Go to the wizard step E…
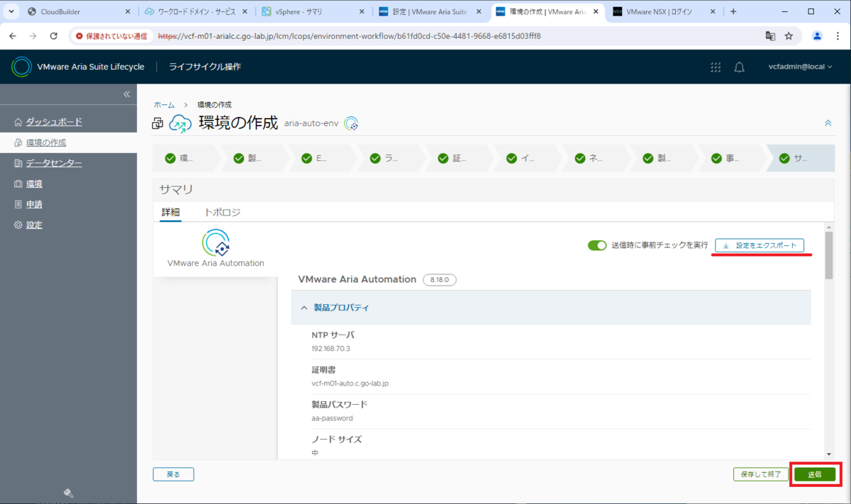This screenshot has height=504, width=851. pos(323,158)
